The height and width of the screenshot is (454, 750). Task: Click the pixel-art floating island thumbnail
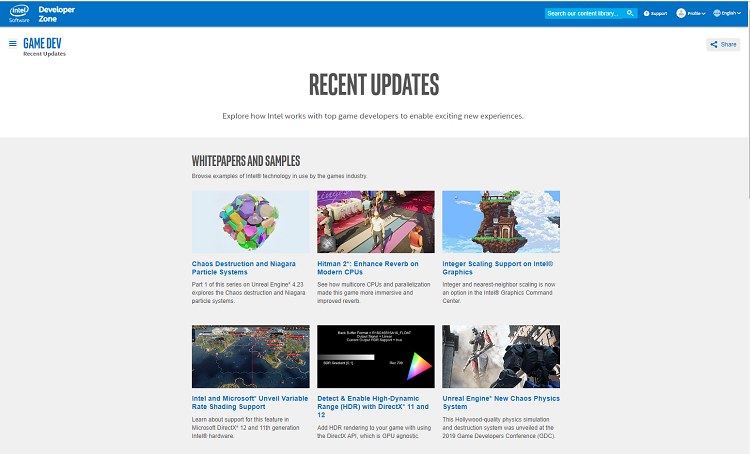501,222
